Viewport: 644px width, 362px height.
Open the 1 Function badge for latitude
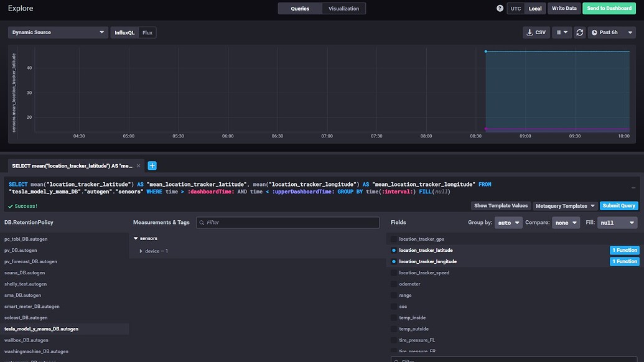624,249
